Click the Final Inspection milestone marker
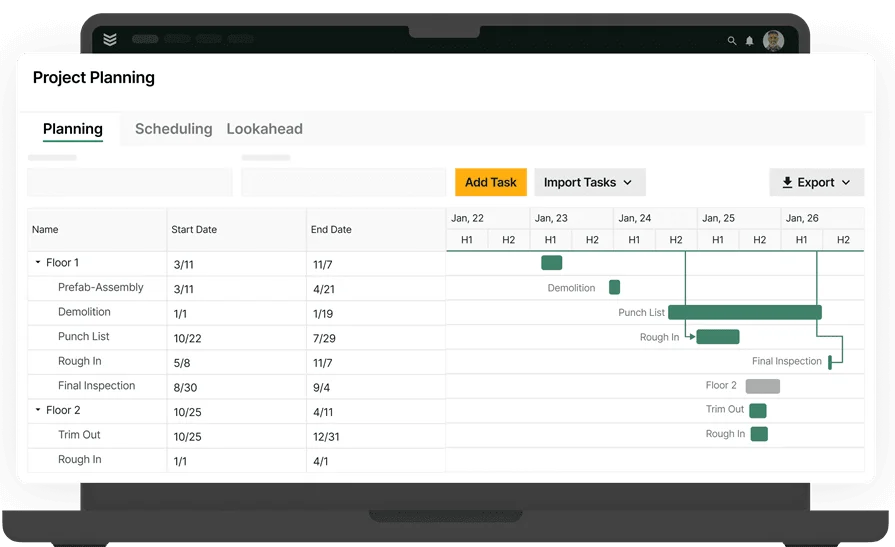 [830, 362]
